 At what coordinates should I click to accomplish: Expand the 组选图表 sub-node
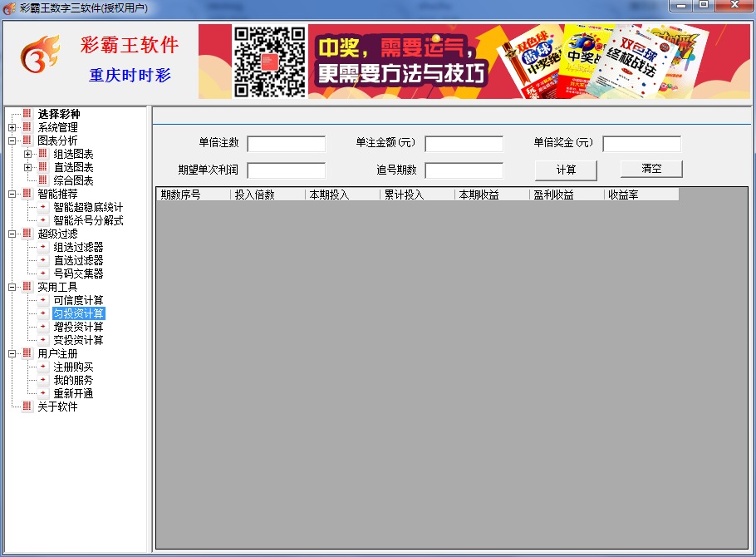28,154
